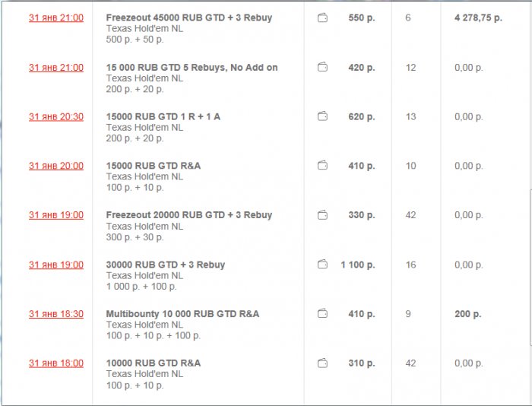Open date link for 30000 RUB GTD tournament
This screenshot has width=532, height=406.
[x=56, y=265]
